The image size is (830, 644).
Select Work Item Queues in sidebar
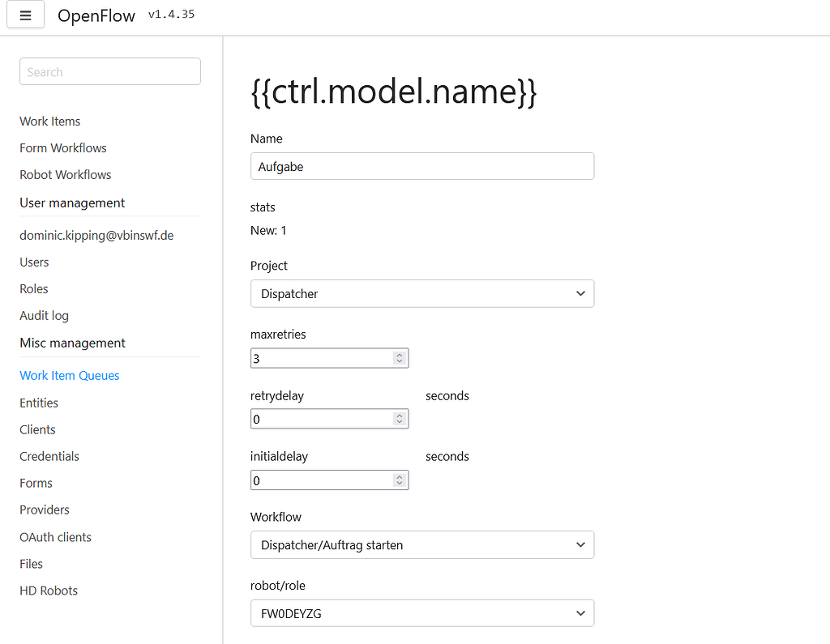pos(69,375)
